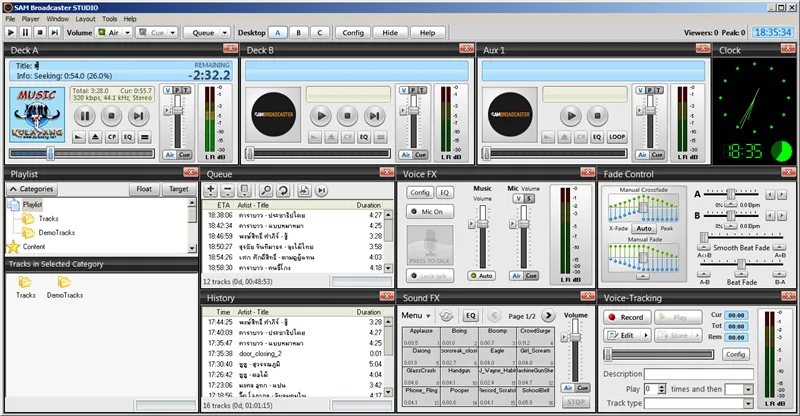
Task: Open the Air volume dropdown
Action: 128,32
